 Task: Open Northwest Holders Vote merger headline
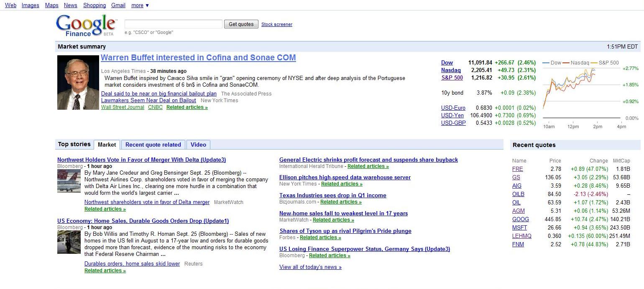click(141, 160)
